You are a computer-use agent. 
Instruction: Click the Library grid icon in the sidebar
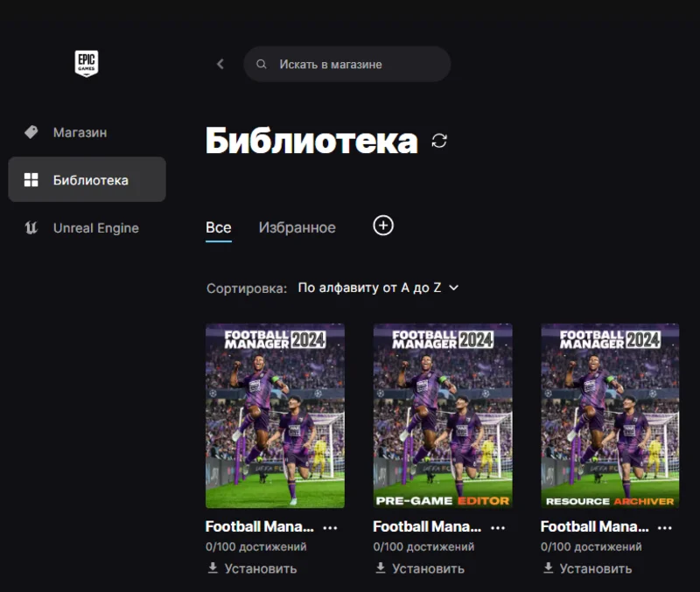point(31,180)
